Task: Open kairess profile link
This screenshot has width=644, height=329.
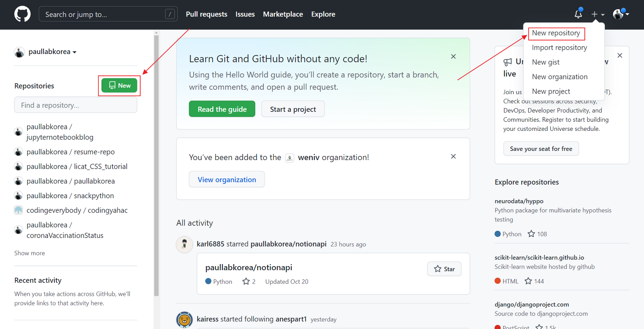Action: (208, 319)
